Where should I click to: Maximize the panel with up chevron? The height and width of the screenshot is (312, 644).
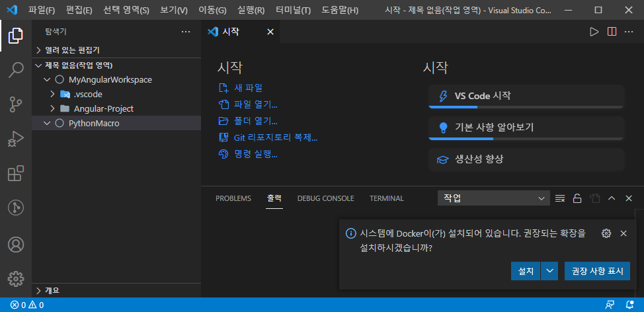pyautogui.click(x=612, y=198)
